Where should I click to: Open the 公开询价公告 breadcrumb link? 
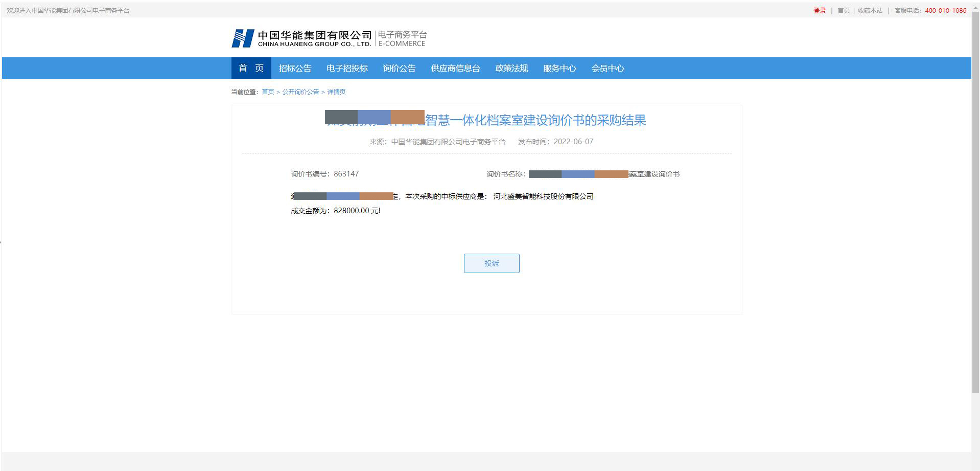coord(300,92)
